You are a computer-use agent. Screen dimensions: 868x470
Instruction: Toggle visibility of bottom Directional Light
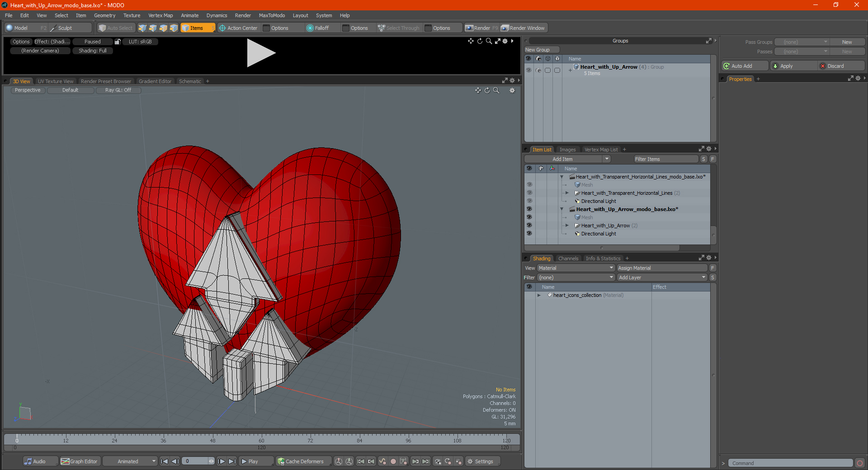529,233
